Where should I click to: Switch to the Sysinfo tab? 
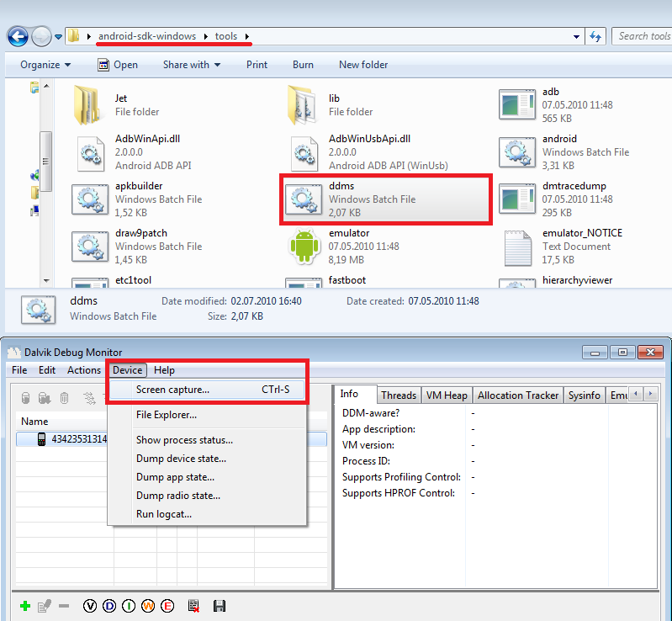(x=584, y=395)
